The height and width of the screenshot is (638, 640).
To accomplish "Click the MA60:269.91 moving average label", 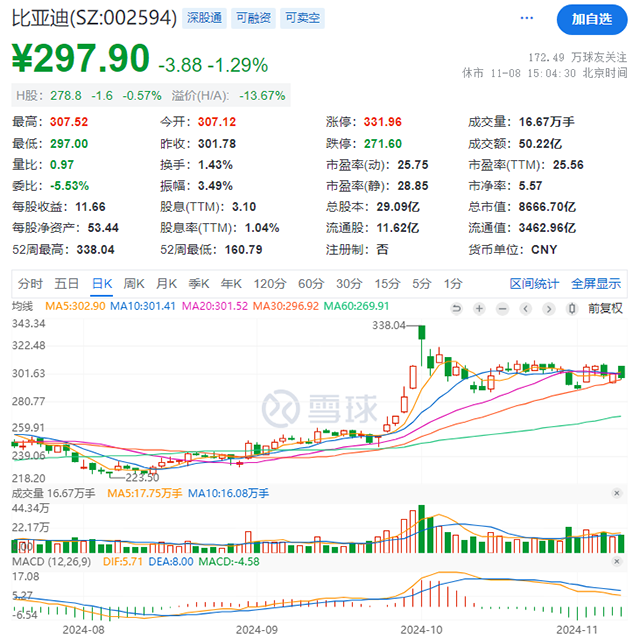I will [x=356, y=306].
